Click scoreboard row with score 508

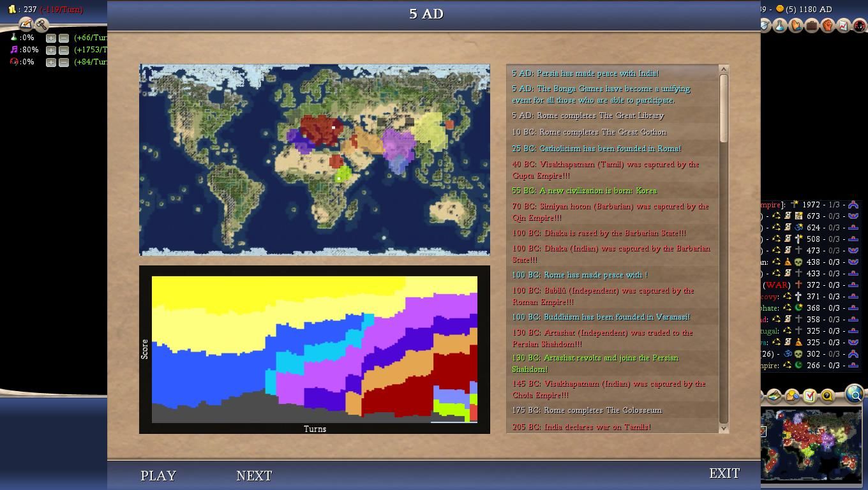(x=811, y=239)
